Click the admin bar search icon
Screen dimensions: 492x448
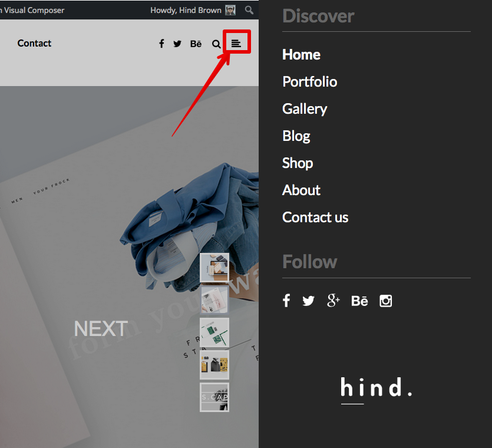(249, 10)
